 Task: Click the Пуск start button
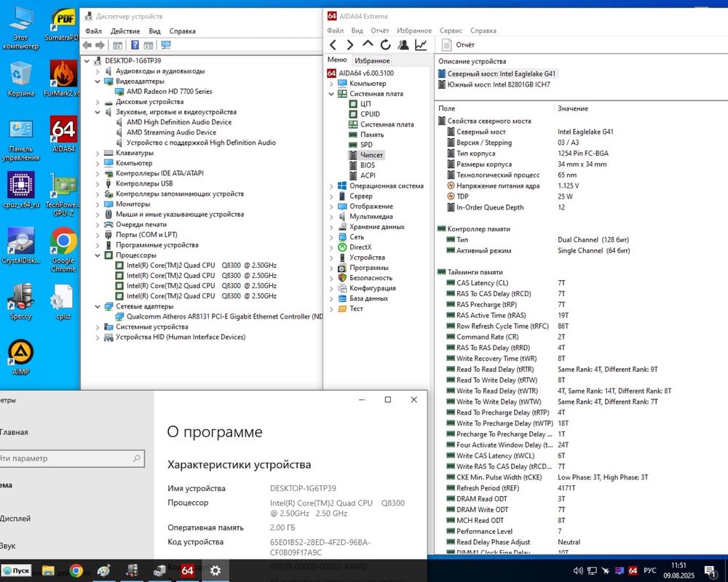tap(16, 570)
